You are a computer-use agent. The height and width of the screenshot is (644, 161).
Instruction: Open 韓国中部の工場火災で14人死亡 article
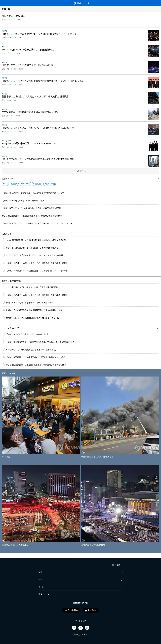tap(35, 97)
